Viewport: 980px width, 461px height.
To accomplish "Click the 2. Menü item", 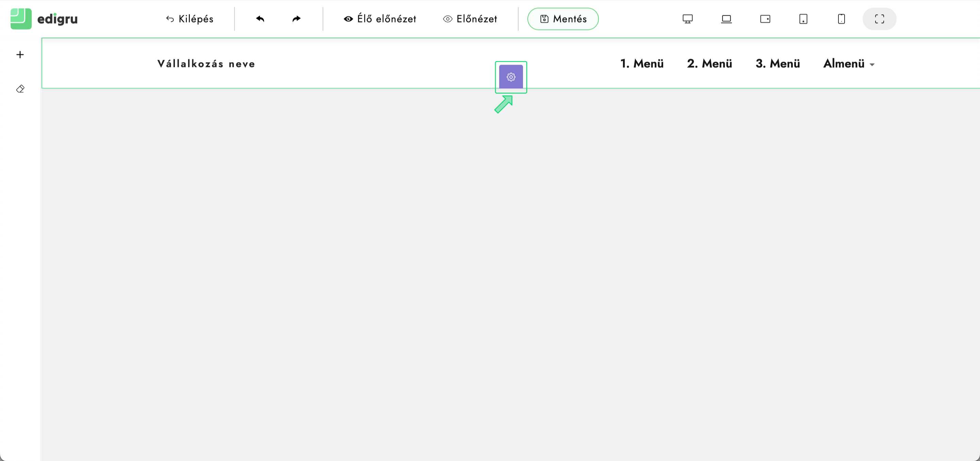I will point(709,64).
